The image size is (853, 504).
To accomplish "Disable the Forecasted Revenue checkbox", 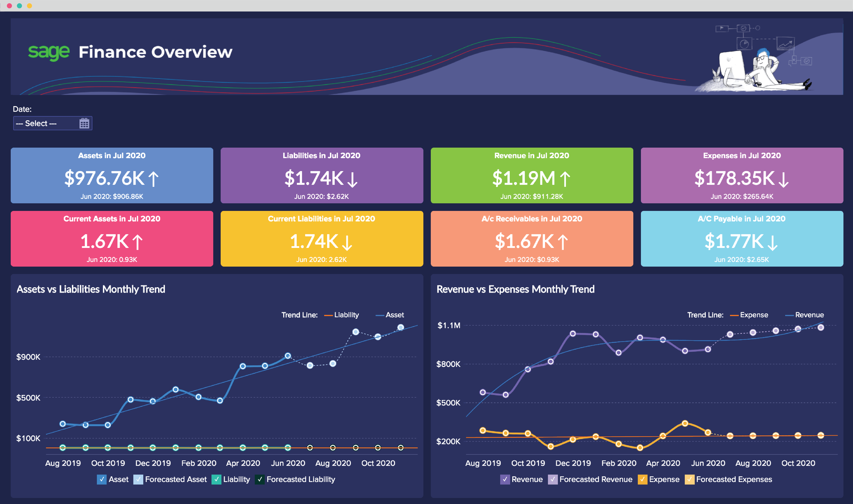I will (553, 479).
